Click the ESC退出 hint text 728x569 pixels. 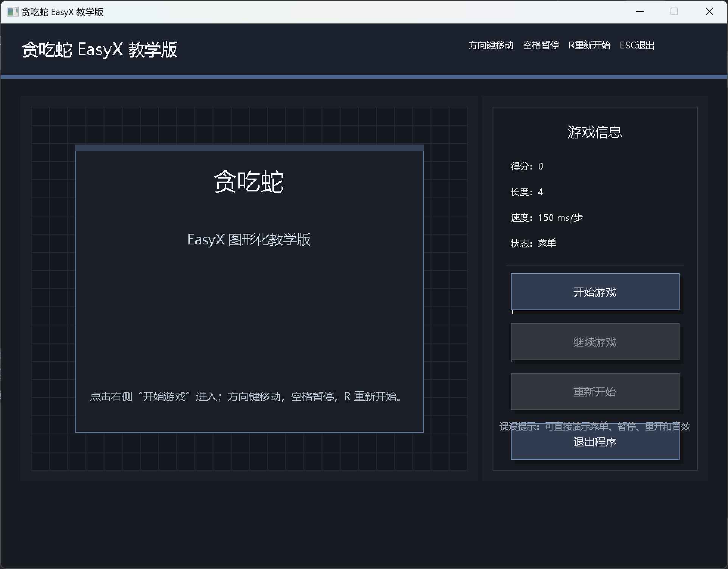pos(637,45)
